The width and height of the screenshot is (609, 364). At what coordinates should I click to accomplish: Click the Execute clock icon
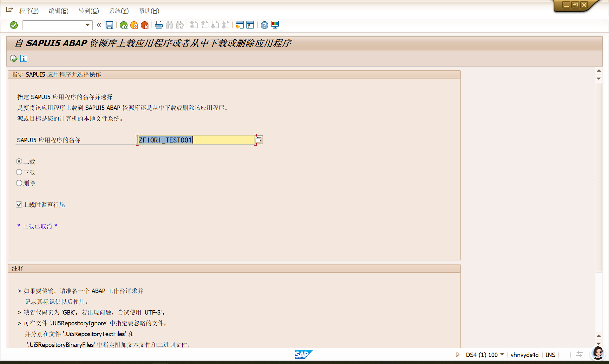[14, 58]
